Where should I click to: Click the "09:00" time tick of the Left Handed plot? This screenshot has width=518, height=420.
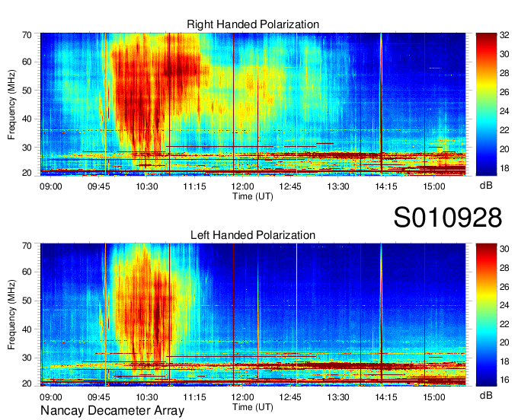pos(51,397)
